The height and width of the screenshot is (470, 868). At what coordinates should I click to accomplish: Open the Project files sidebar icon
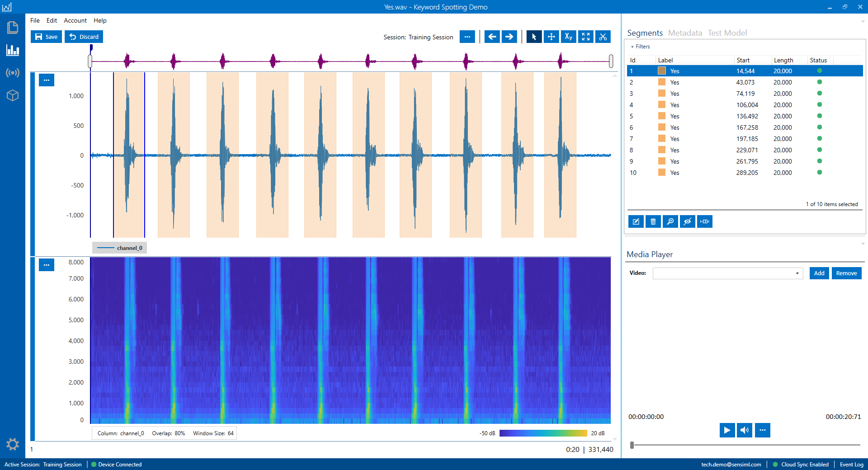click(13, 28)
